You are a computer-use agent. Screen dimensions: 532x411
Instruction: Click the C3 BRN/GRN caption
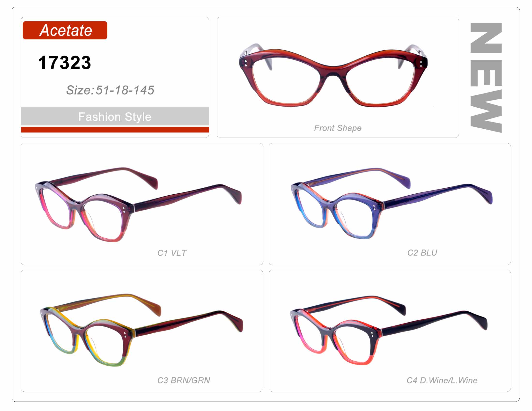pyautogui.click(x=184, y=380)
